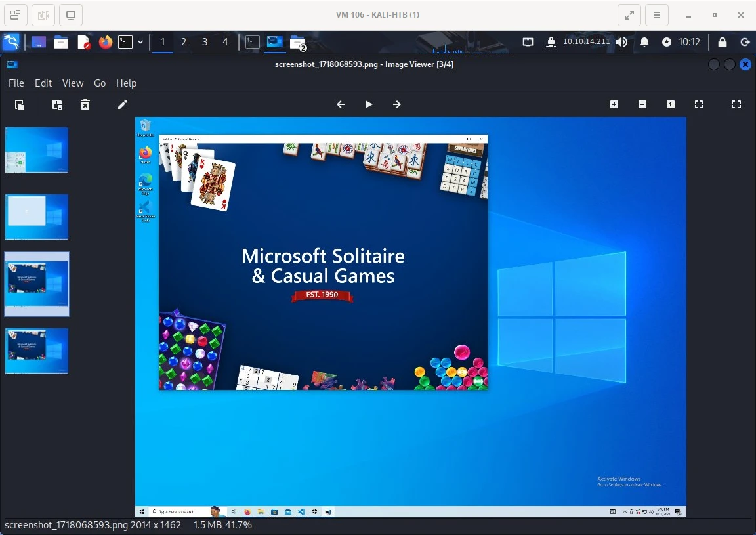Open the Kali applications menu icon
This screenshot has width=756, height=535.
10,42
